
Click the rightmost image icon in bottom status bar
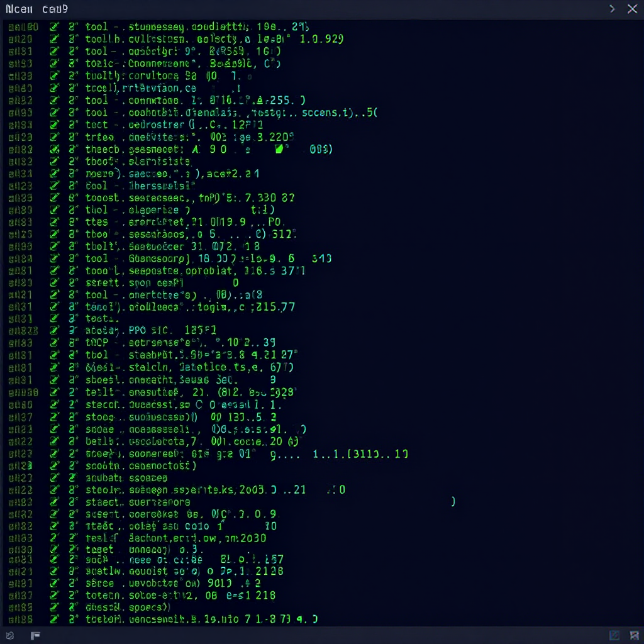(x=634, y=635)
